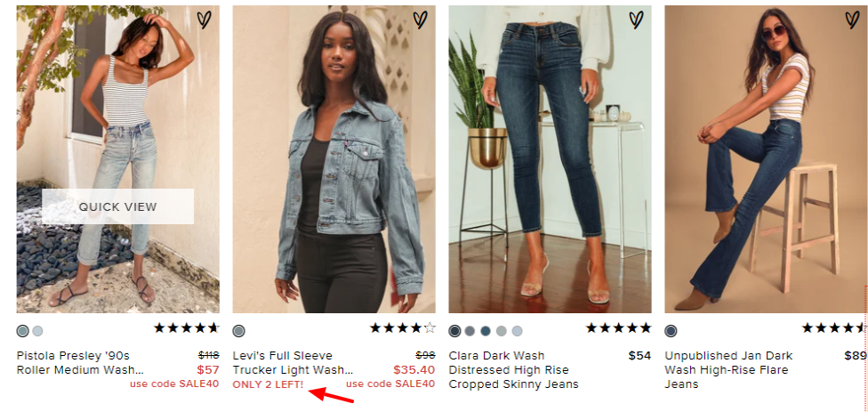Open Levi's Full Sleeve Trucker Light Wash link
The width and height of the screenshot is (868, 412).
point(293,363)
